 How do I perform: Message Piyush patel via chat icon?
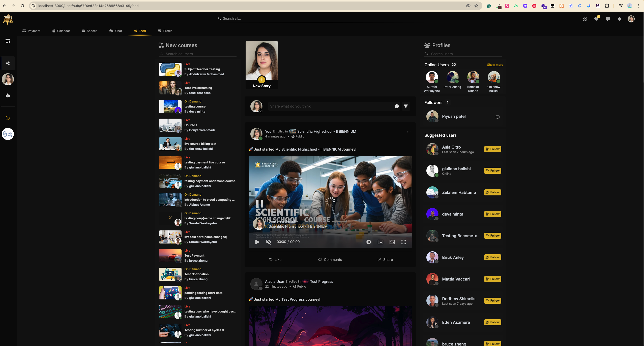tap(497, 117)
